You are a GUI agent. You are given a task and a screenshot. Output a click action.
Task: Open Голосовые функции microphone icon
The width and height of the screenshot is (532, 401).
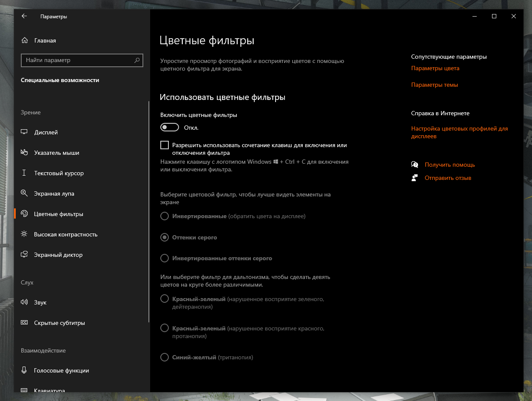tap(24, 370)
